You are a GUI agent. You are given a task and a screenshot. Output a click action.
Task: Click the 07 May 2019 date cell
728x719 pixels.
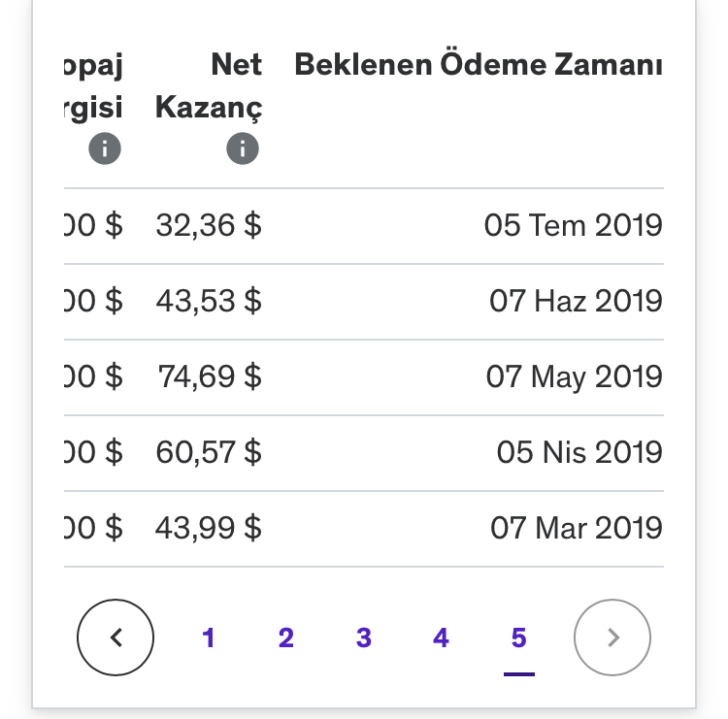(x=575, y=376)
